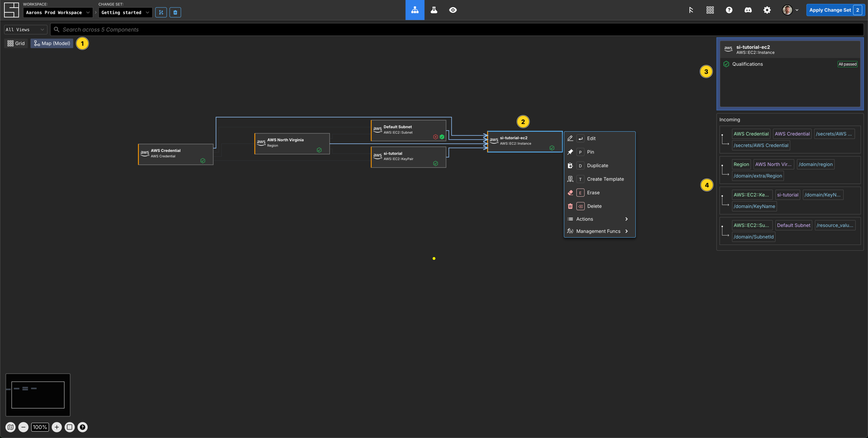The image size is (868, 438).
Task: Open the settings gear icon
Action: point(767,10)
